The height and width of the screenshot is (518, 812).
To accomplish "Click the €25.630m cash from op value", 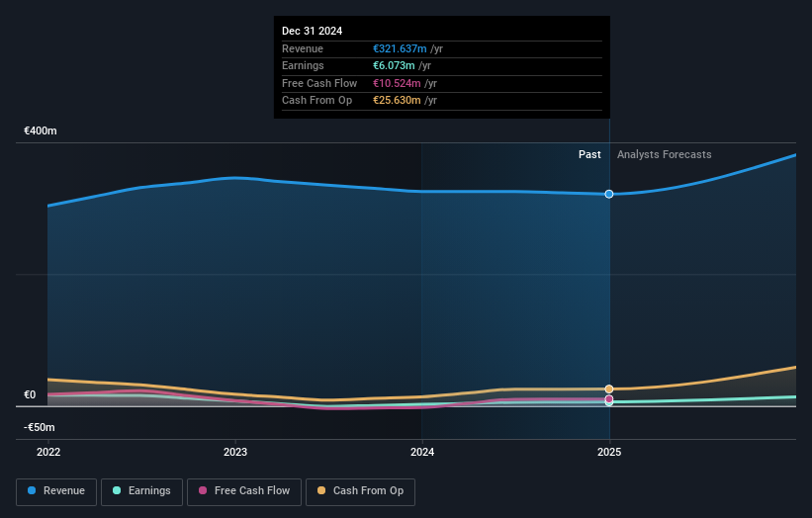I will 397,101.
